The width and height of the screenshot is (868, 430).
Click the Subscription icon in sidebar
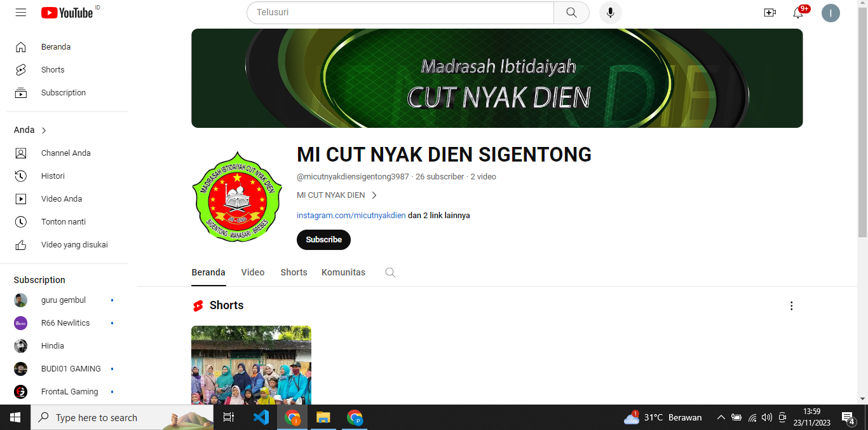pos(21,93)
